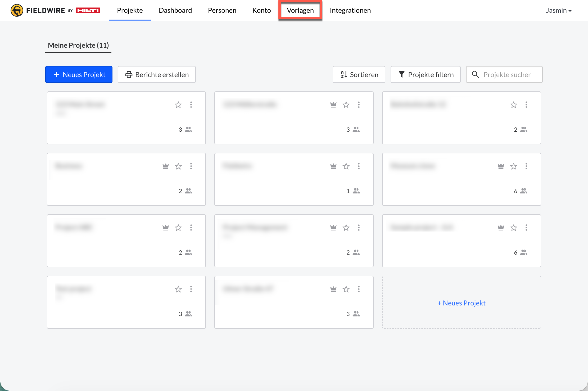
Task: Click the Projekte filtern funnel button
Action: pyautogui.click(x=425, y=74)
